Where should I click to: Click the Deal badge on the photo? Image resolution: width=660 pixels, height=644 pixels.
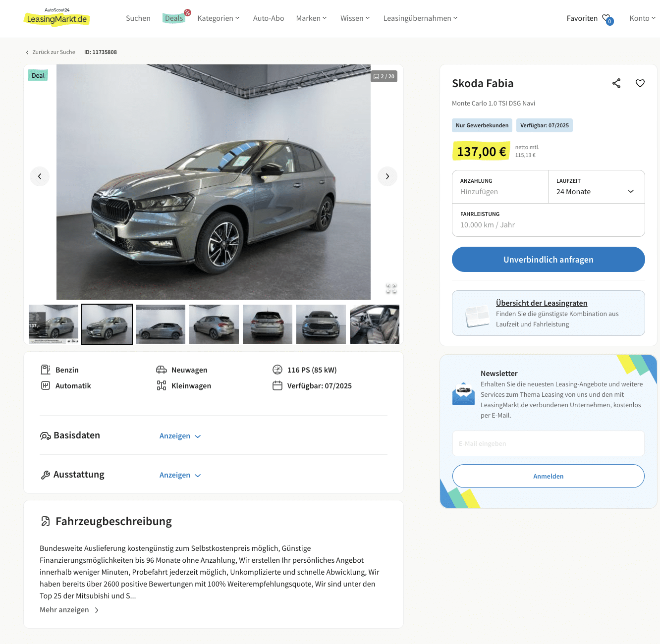tap(38, 75)
